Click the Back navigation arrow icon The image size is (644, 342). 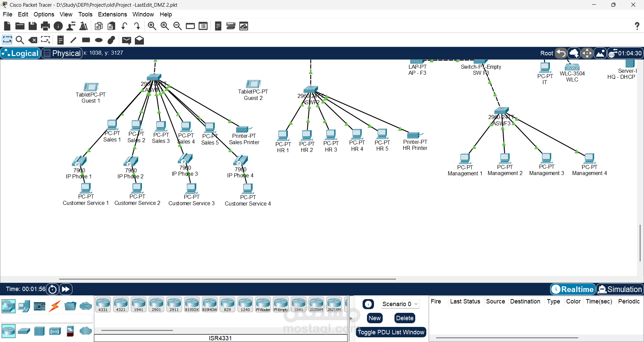click(561, 53)
